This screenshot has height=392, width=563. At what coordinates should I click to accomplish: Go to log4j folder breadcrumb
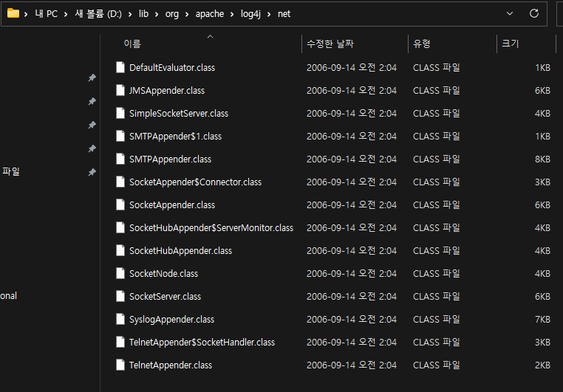[250, 13]
